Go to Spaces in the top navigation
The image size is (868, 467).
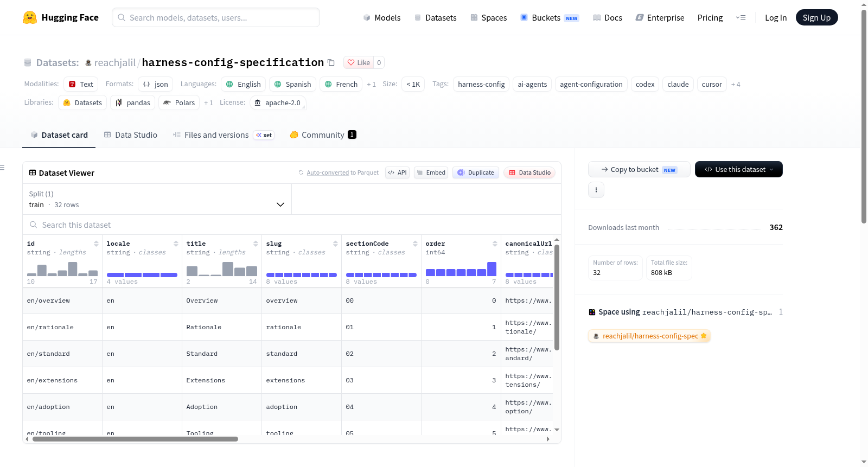489,17
